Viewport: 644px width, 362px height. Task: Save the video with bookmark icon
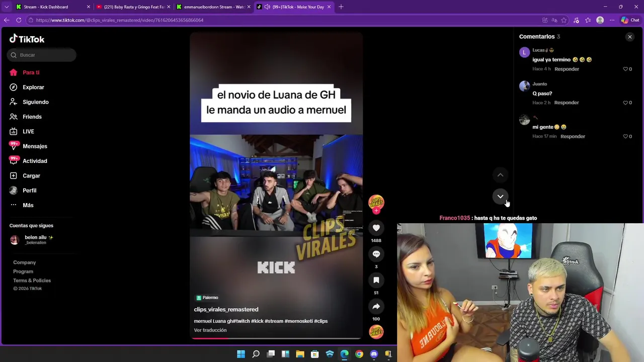[376, 280]
